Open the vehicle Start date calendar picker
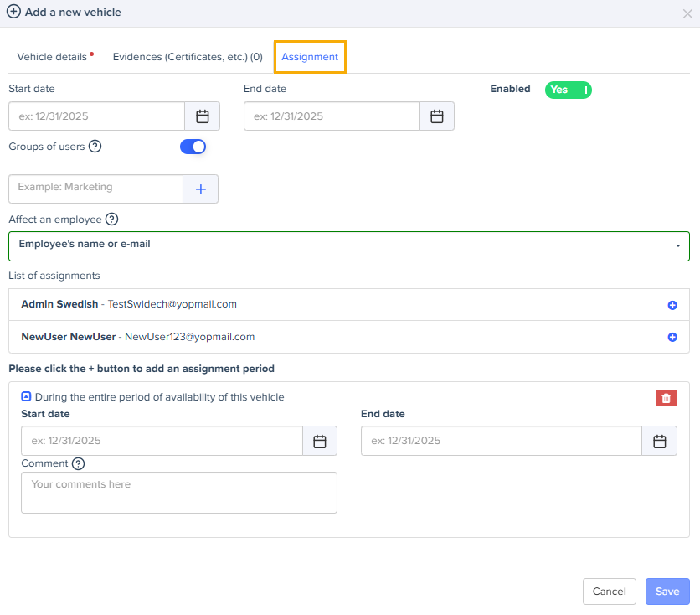This screenshot has height=615, width=700. 202,116
